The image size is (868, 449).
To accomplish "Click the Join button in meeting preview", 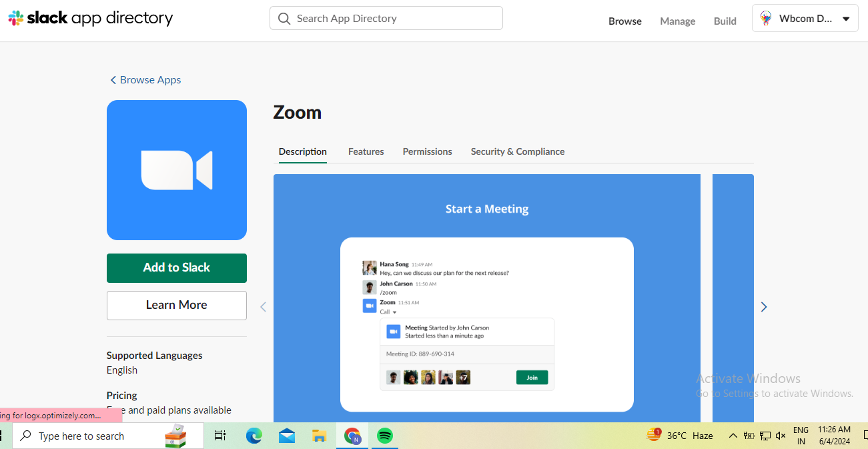I will coord(532,378).
